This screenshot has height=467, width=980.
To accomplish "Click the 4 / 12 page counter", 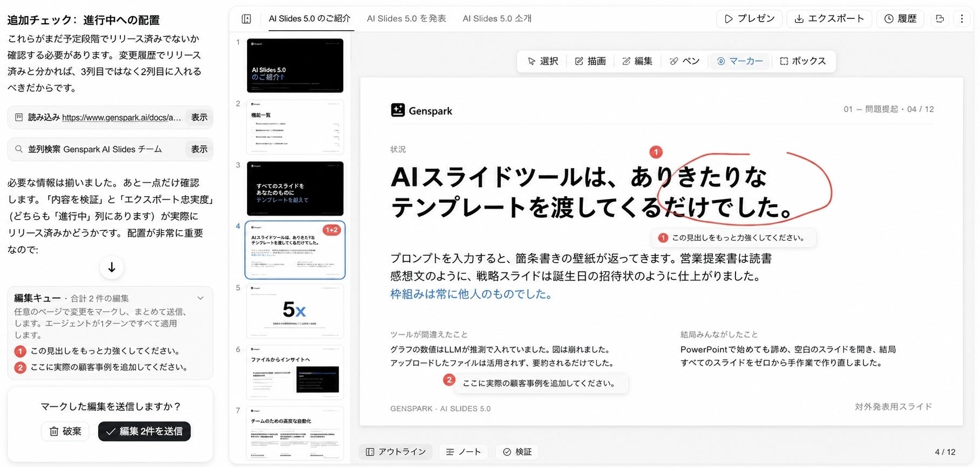I will (945, 452).
